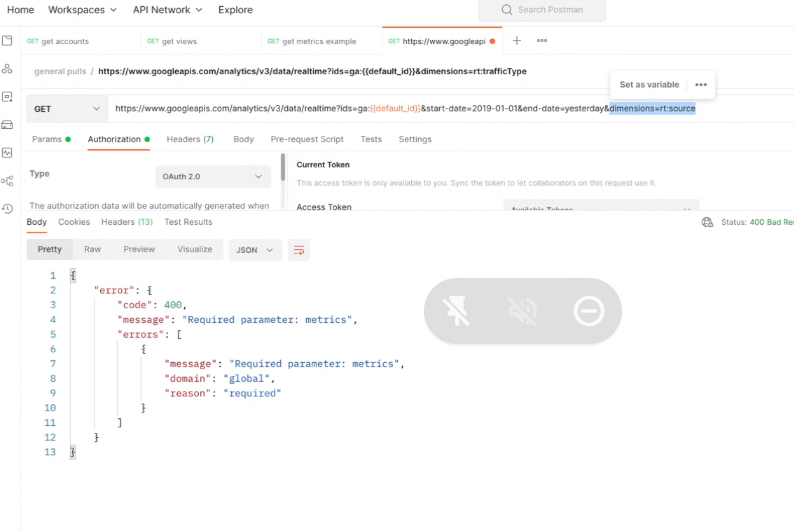Select Pretty view mode

pos(50,250)
